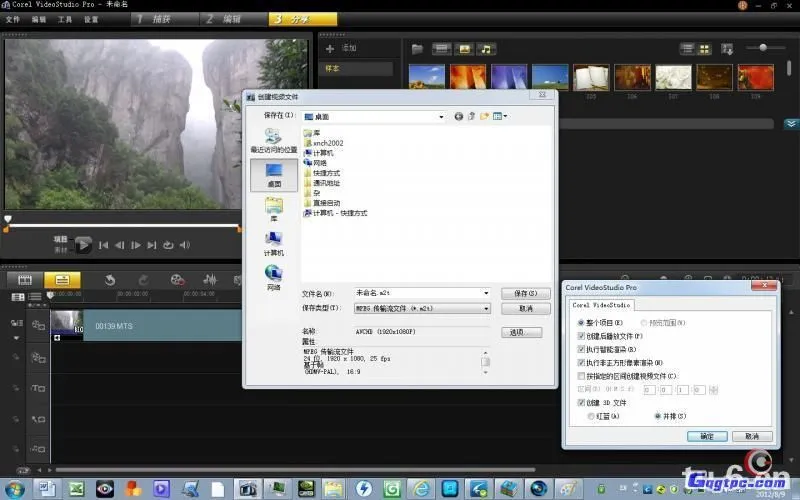Create new folder in save dialog
The height and width of the screenshot is (500, 800).
point(484,116)
